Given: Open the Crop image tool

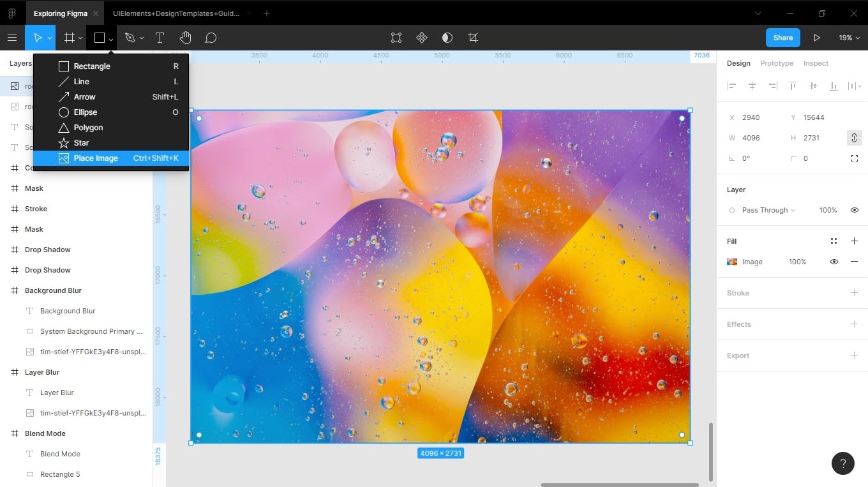Looking at the screenshot, I should coord(473,38).
